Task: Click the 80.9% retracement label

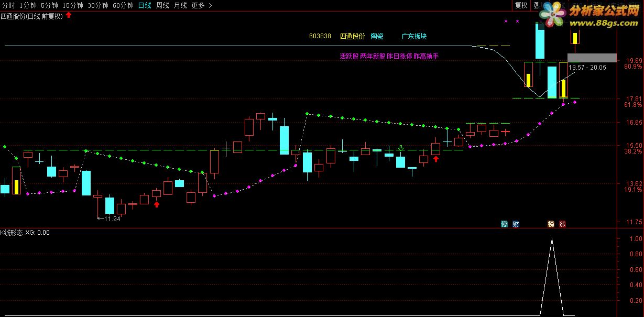Action: click(x=632, y=67)
